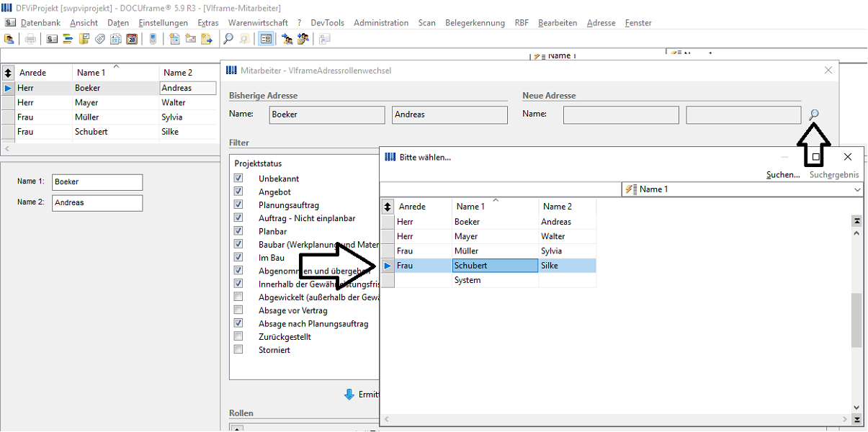Open the Adresse menu
This screenshot has width=868, height=432.
coord(601,23)
